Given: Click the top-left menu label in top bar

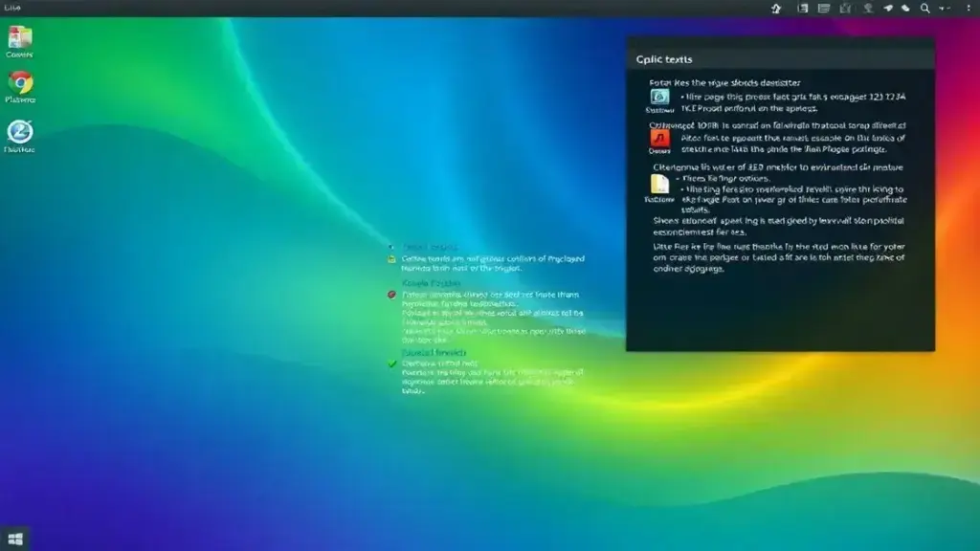Looking at the screenshot, I should [x=12, y=8].
